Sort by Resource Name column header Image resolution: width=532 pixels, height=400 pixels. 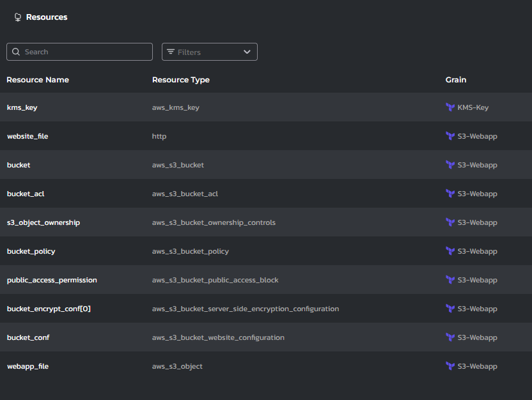pos(38,80)
